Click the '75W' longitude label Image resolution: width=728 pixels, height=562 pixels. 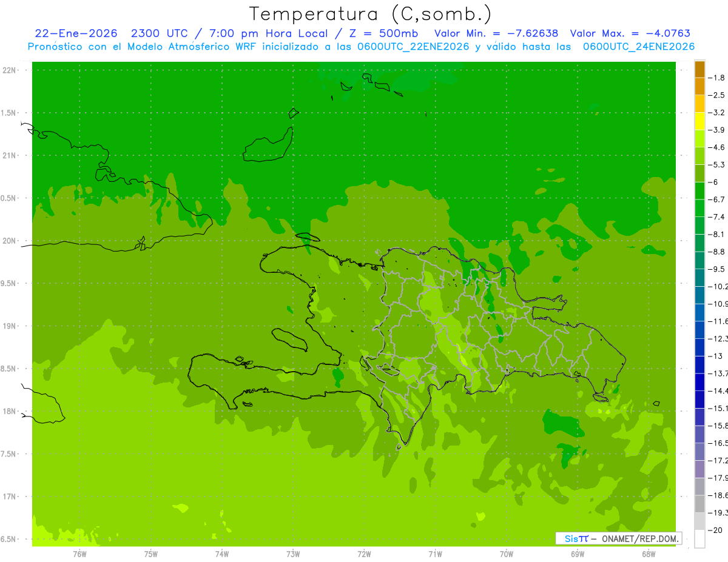click(151, 554)
